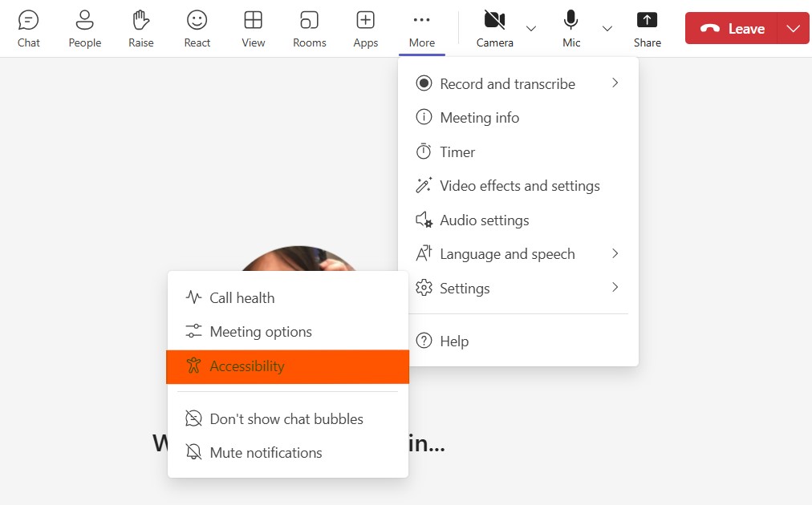Expand Record and transcribe submenu
This screenshot has height=505, width=812.
point(507,83)
